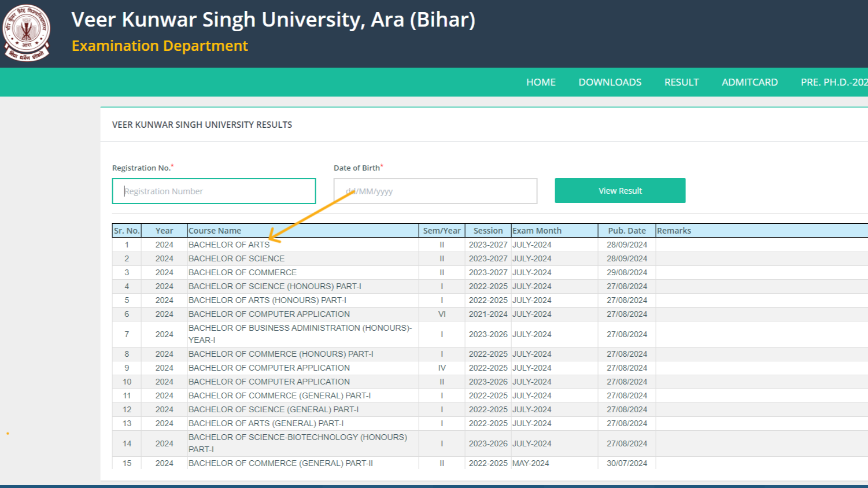Select BACHELOR OF COMMERCE (GENERAL) PART-I

point(279,395)
